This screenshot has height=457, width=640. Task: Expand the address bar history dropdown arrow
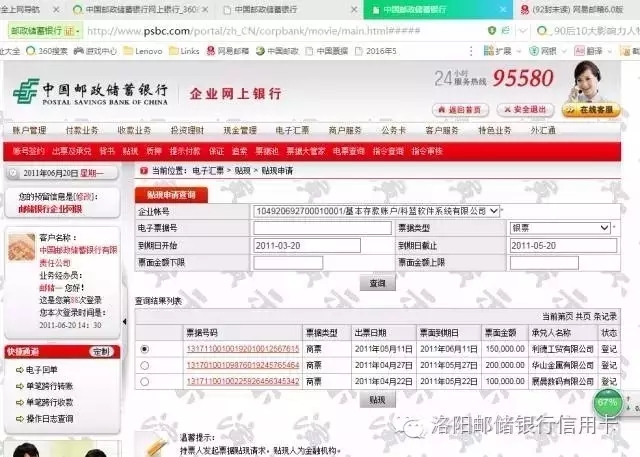tap(523, 31)
